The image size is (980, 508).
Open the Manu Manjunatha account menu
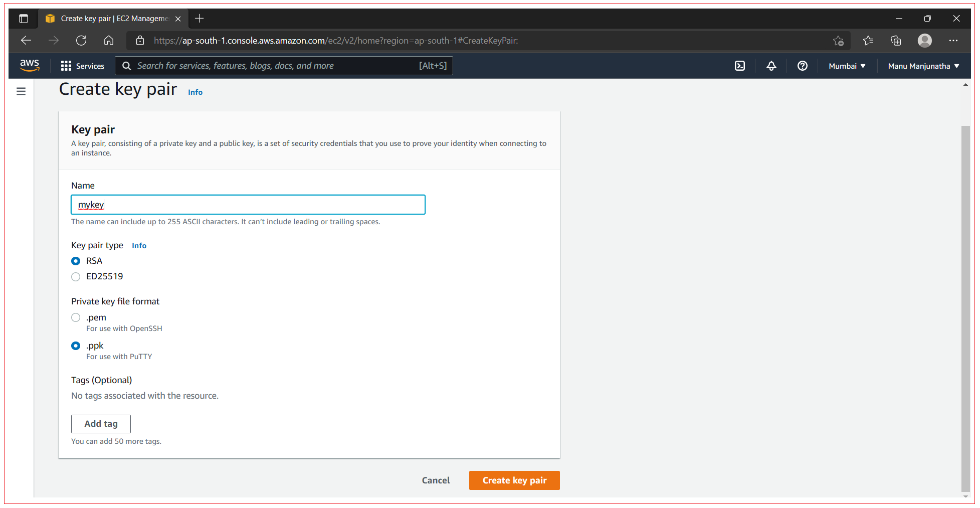923,66
